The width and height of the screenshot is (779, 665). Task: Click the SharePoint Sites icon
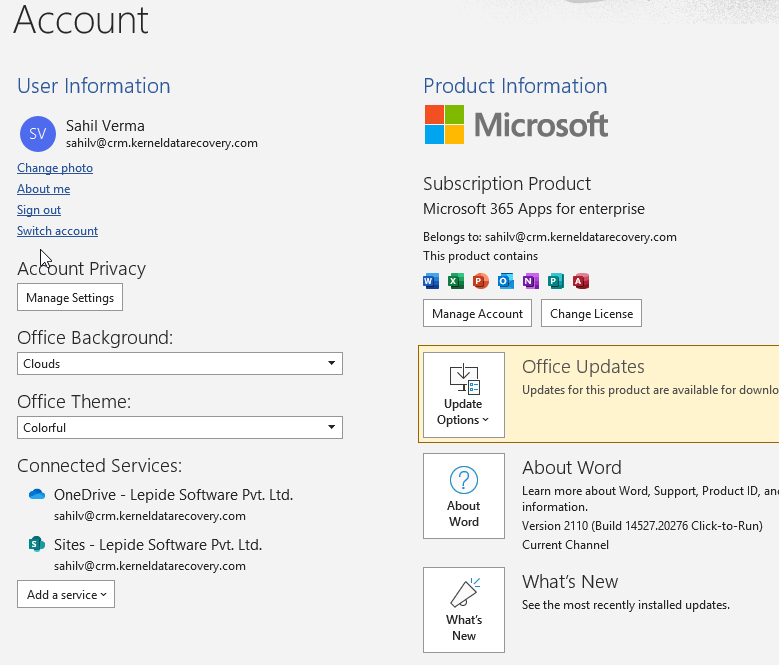(37, 544)
